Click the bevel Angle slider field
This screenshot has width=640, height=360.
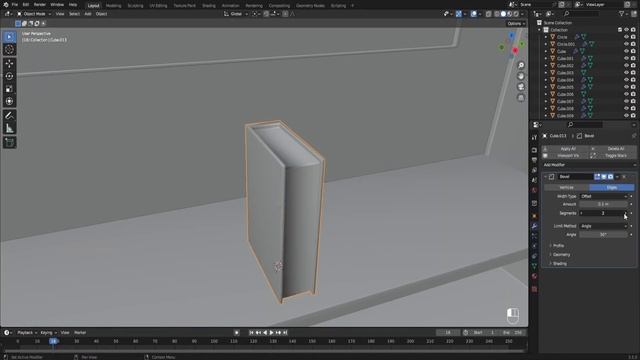(603, 235)
